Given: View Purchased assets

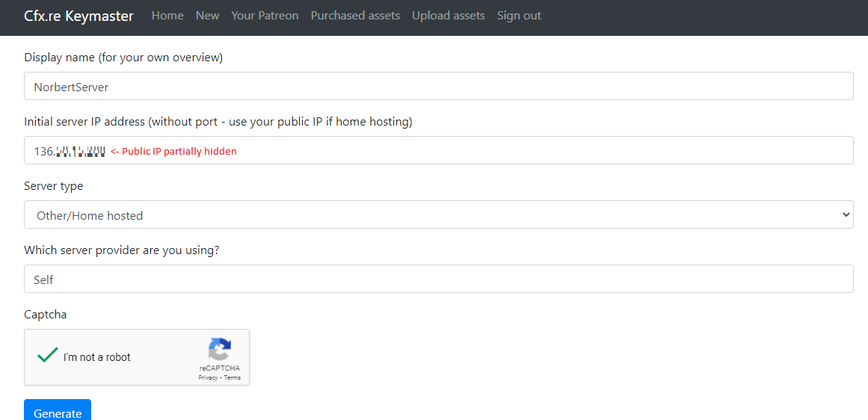Looking at the screenshot, I should point(355,16).
